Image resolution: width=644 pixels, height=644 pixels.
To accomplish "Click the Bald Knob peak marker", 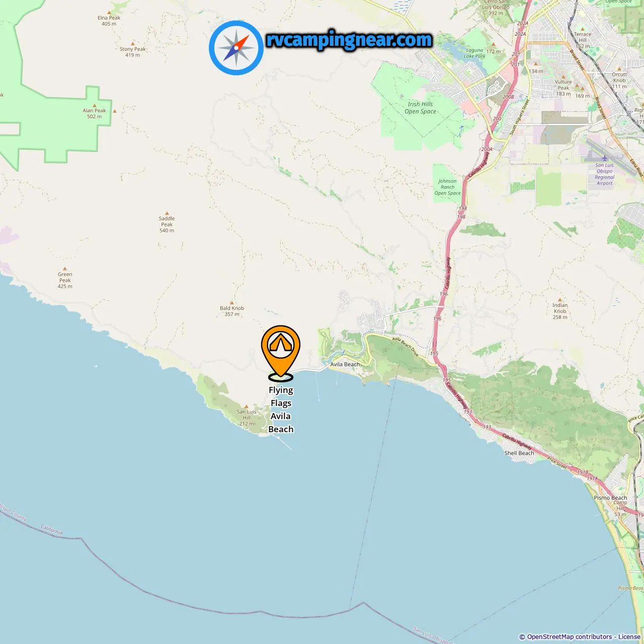I will pyautogui.click(x=232, y=303).
